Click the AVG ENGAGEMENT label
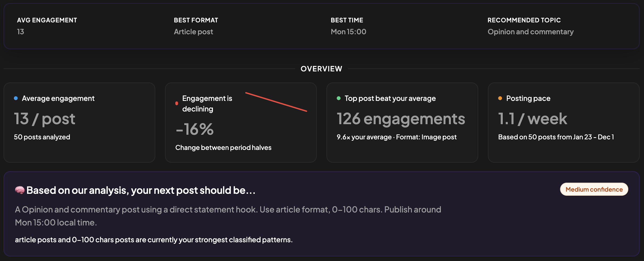Screen dimensions: 644x261 47,20
